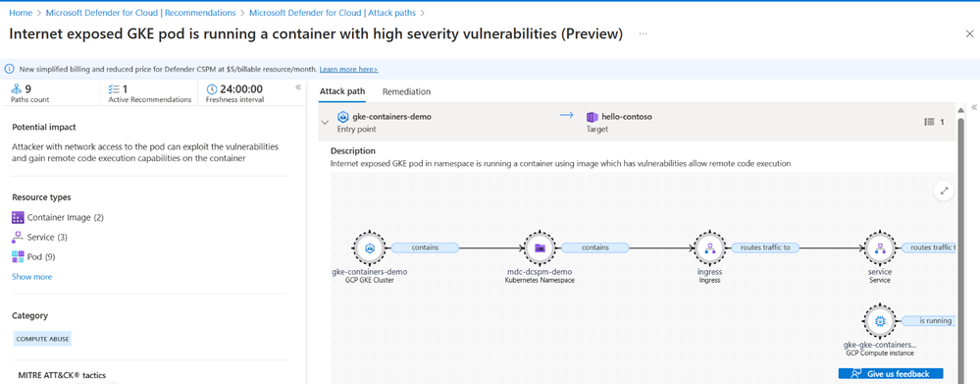Switch to the Attack path tab

(x=342, y=91)
